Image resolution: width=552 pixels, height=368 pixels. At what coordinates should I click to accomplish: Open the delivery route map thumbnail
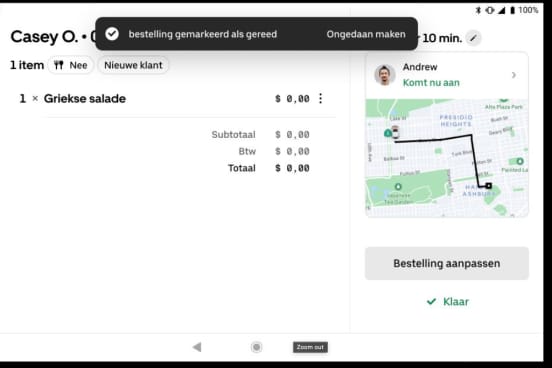point(447,158)
